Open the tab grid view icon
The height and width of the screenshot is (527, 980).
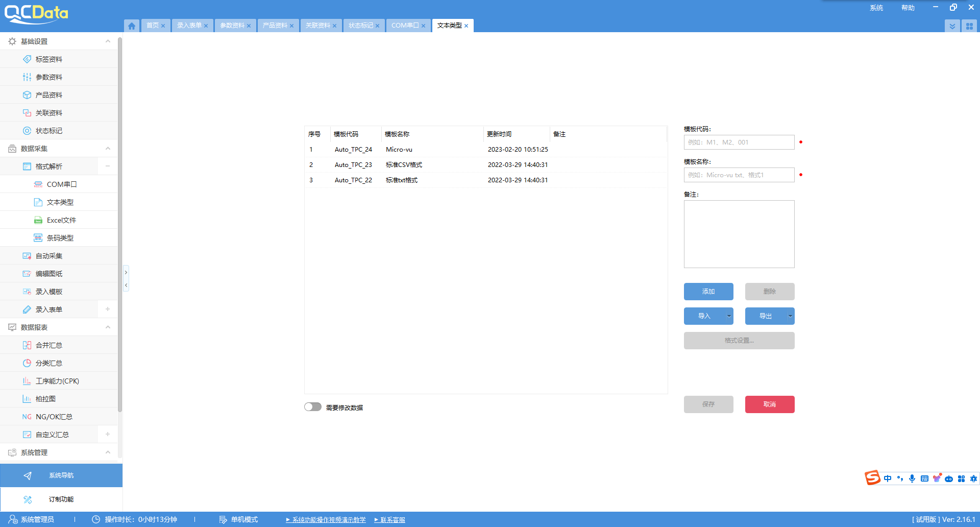tap(969, 26)
